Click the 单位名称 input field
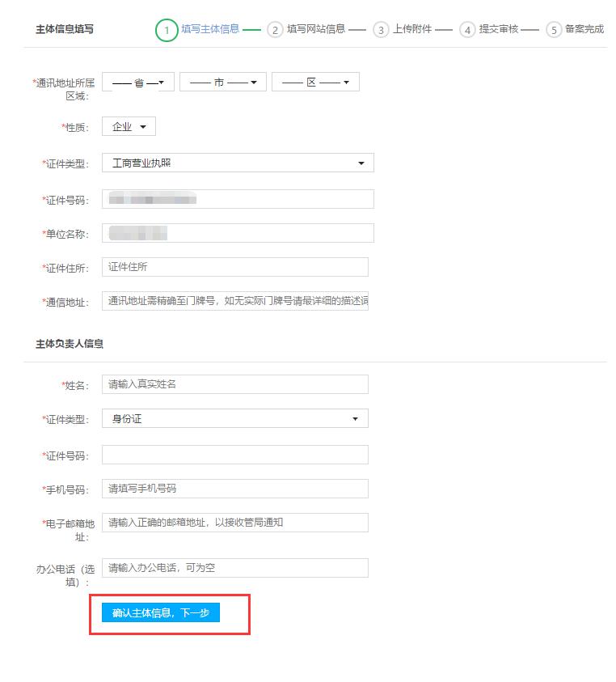Viewport: 616px width, 682px height. click(238, 233)
